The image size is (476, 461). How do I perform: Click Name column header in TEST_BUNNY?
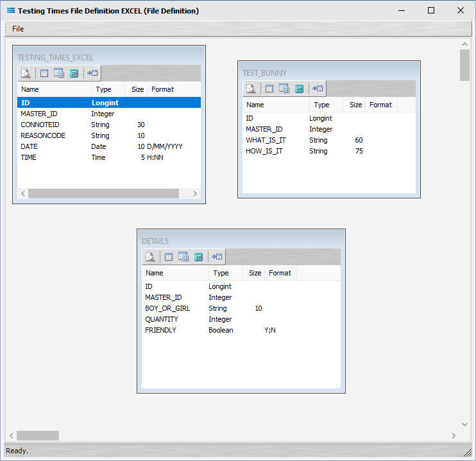tap(276, 105)
